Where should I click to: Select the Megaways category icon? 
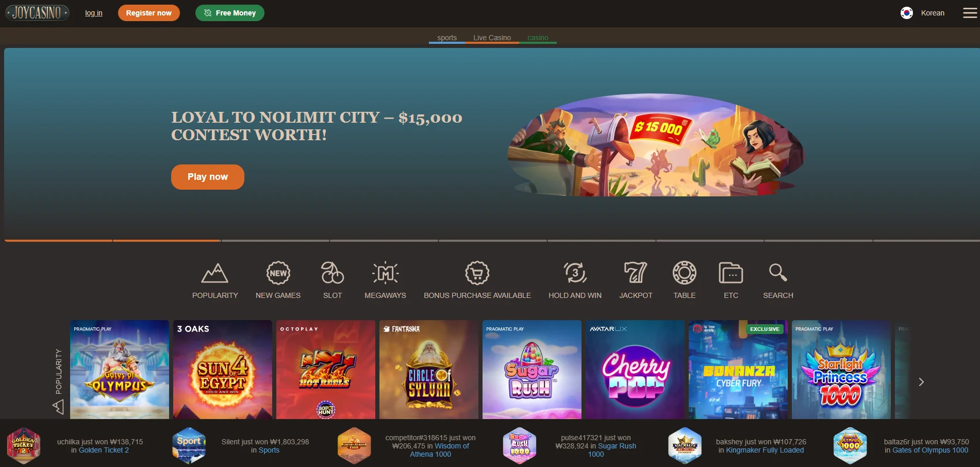(x=386, y=273)
